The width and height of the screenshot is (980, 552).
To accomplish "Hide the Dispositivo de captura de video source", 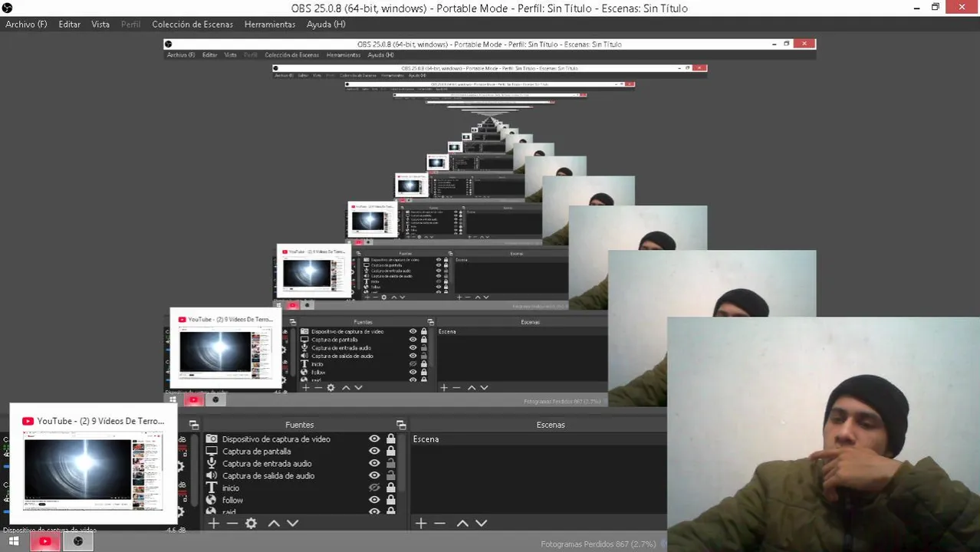I will (x=374, y=439).
